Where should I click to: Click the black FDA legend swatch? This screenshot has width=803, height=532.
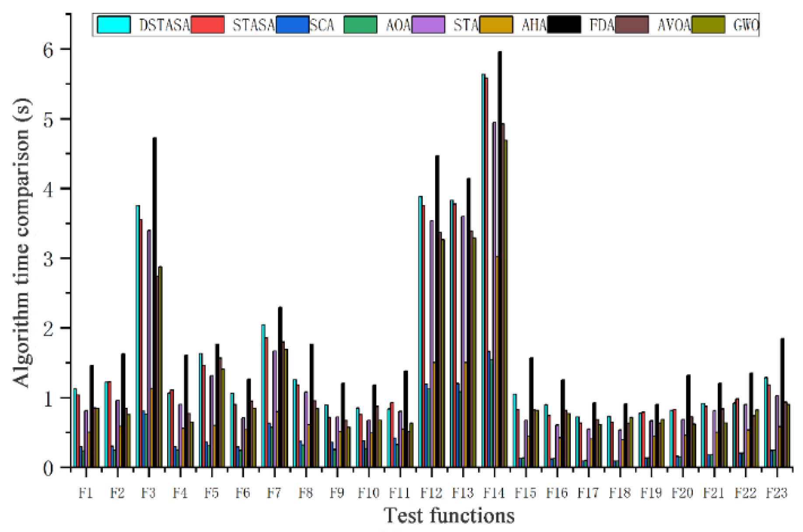pos(564,25)
